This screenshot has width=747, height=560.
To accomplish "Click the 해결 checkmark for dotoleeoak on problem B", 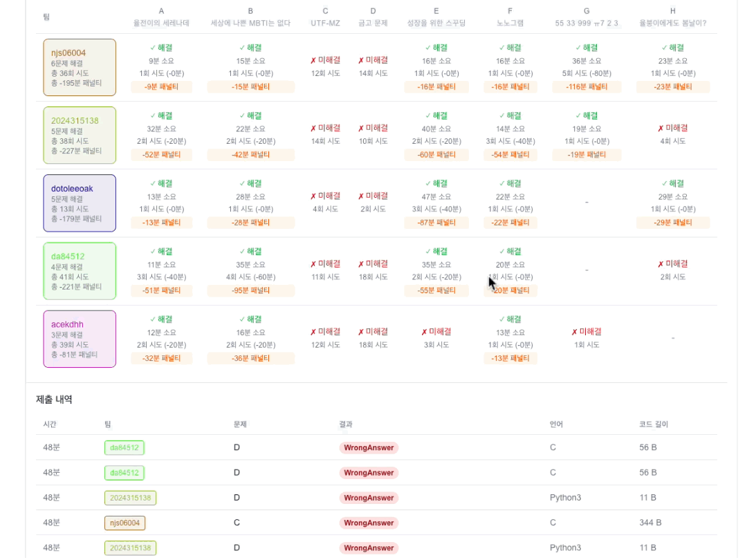I will pos(250,183).
